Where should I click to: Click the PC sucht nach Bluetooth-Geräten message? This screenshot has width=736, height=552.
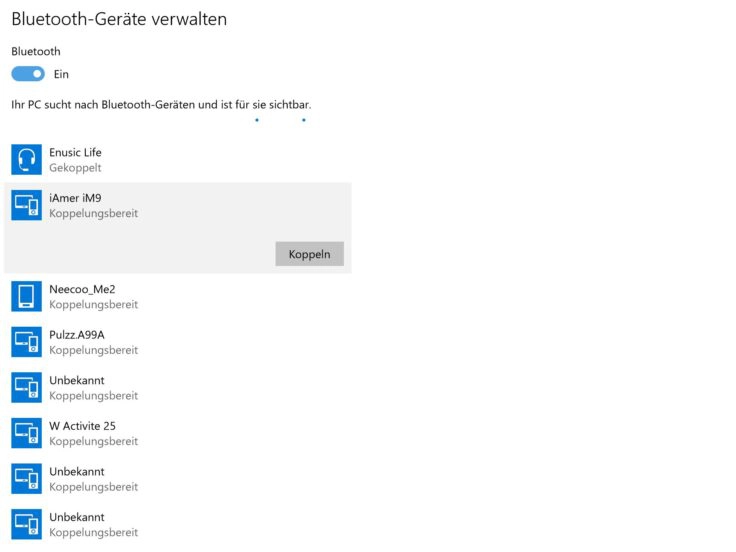coord(161,105)
